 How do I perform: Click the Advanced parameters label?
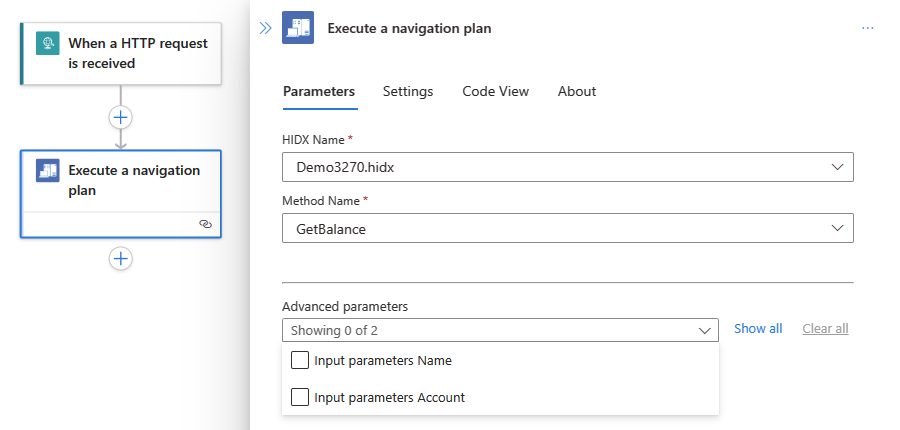coord(345,306)
